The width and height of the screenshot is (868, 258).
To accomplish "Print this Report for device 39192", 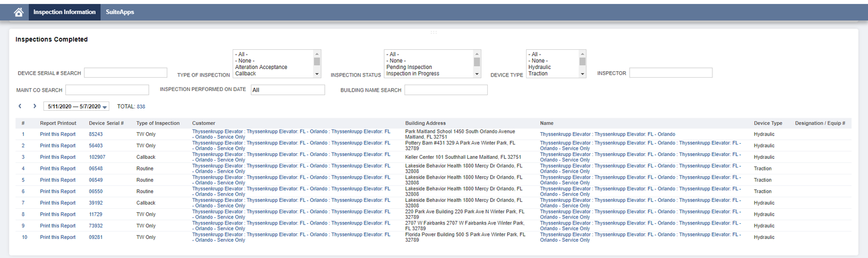I will coord(58,203).
